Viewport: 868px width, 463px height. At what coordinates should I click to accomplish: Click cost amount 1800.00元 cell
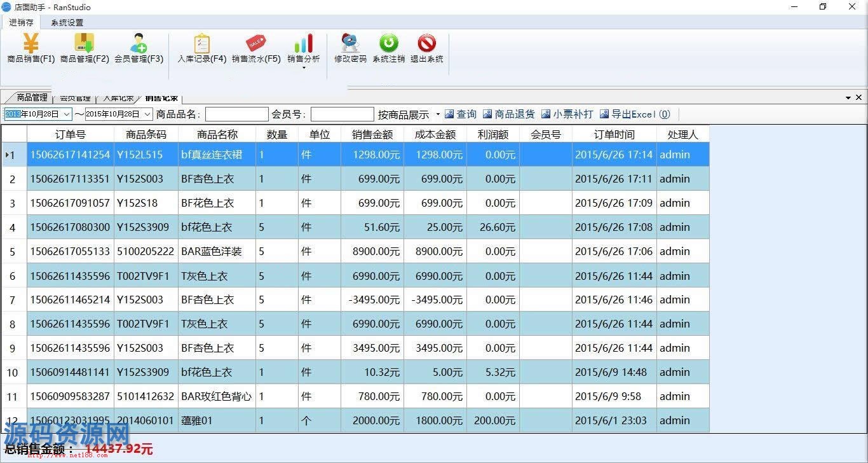[435, 420]
